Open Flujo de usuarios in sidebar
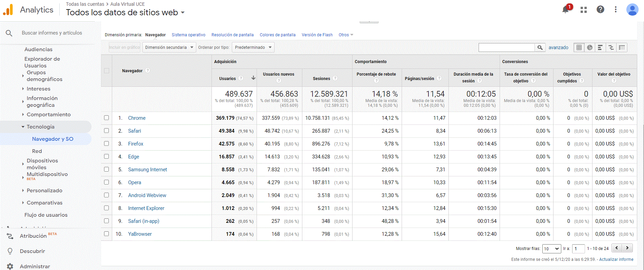 [x=46, y=215]
